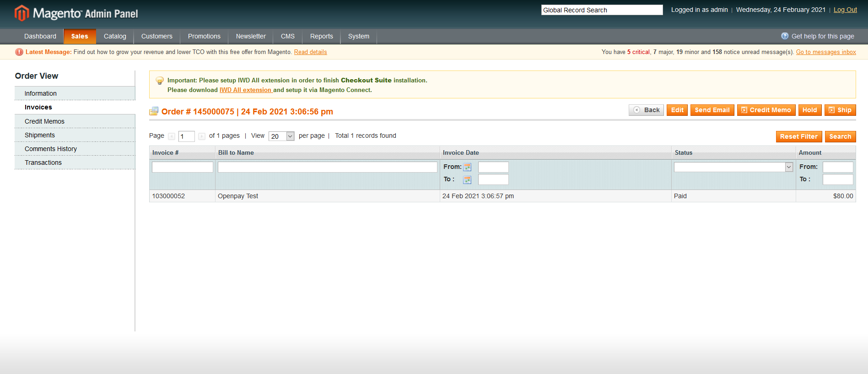This screenshot has height=374, width=868.
Task: Click the next page arrow icon
Action: pos(202,136)
